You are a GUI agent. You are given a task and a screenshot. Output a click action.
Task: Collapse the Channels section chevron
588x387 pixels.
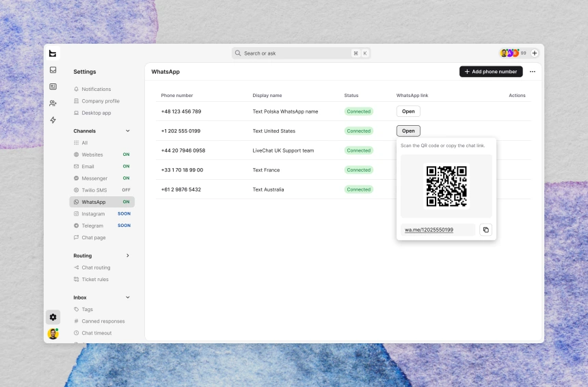[127, 131]
